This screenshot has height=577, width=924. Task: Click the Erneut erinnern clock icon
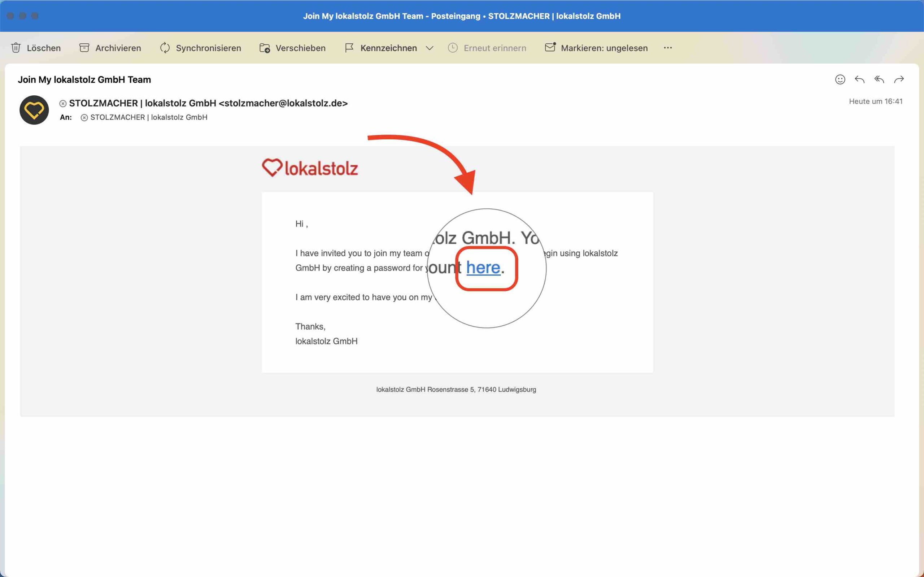[x=453, y=48]
